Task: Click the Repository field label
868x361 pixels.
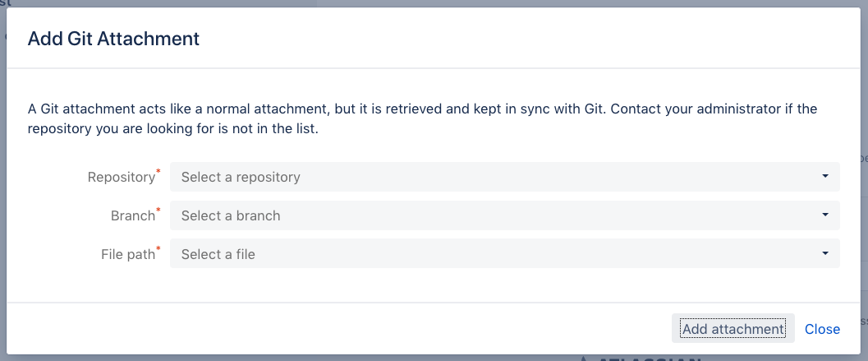Action: tap(121, 177)
